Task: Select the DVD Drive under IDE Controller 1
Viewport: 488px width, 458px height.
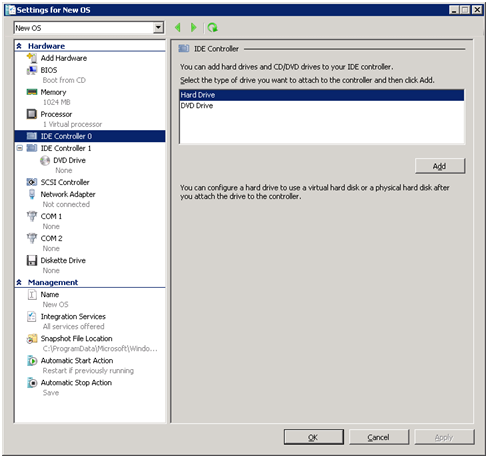Action: coord(69,160)
